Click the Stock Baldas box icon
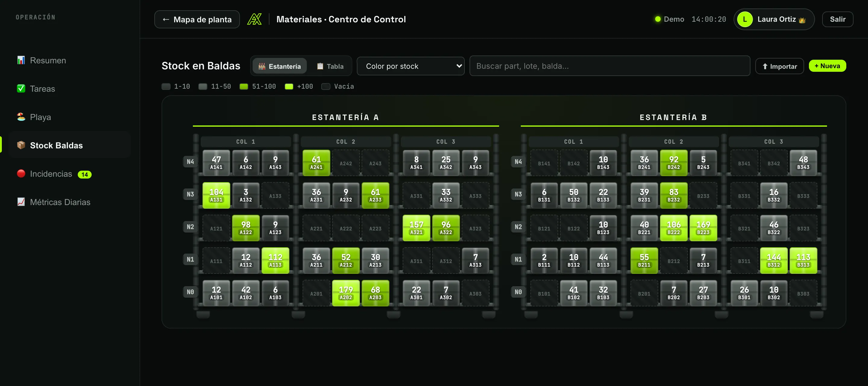Image resolution: width=868 pixels, height=386 pixels. point(21,145)
